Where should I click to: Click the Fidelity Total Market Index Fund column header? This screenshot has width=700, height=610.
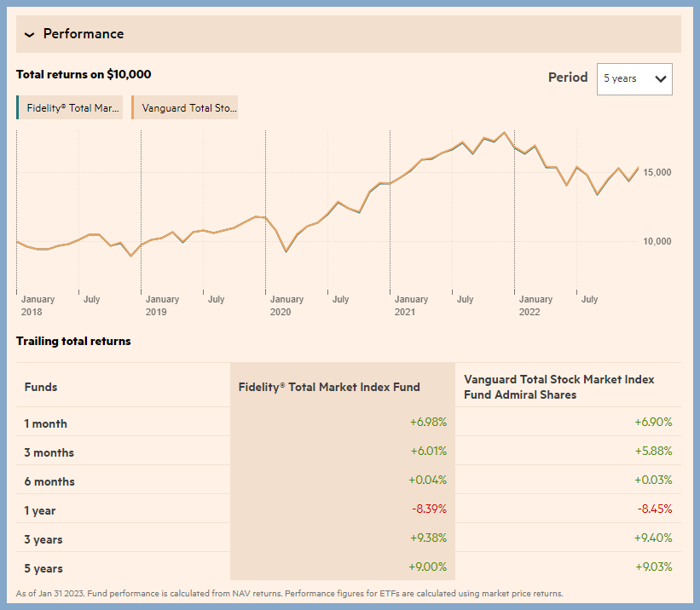tap(329, 387)
